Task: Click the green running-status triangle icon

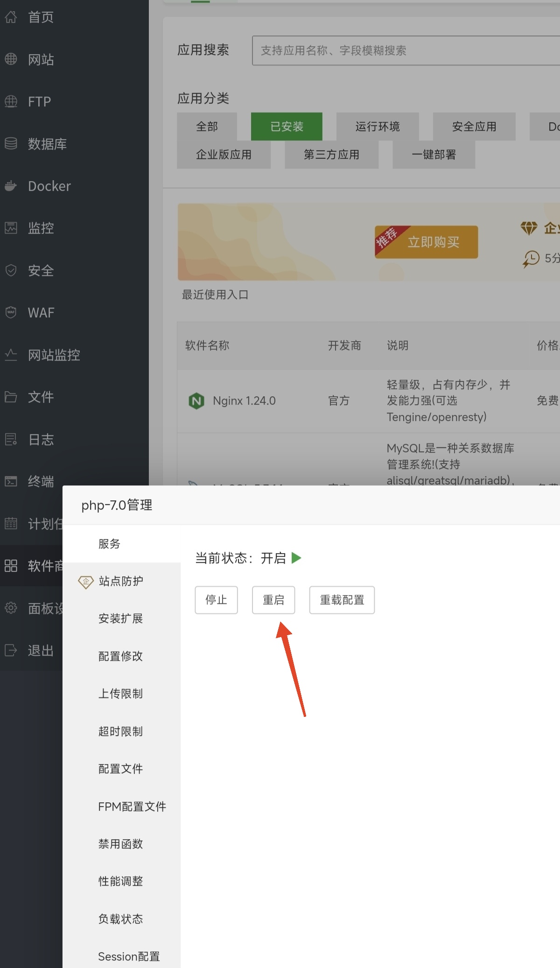Action: 296,558
